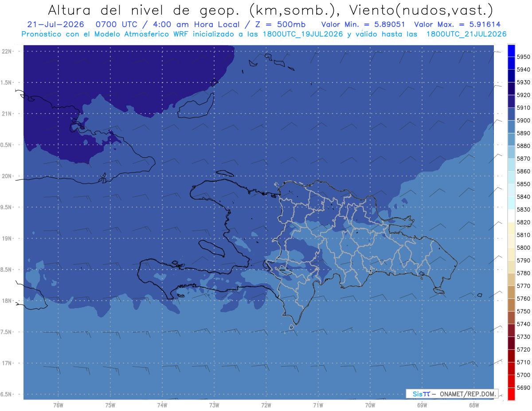Image resolution: width=532 pixels, height=411 pixels.
Task: Click the '5800' colorbar label
Action: (x=523, y=248)
